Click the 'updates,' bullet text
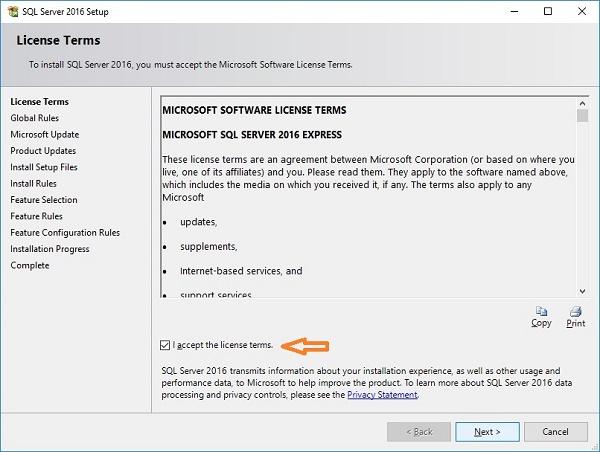 coord(199,222)
